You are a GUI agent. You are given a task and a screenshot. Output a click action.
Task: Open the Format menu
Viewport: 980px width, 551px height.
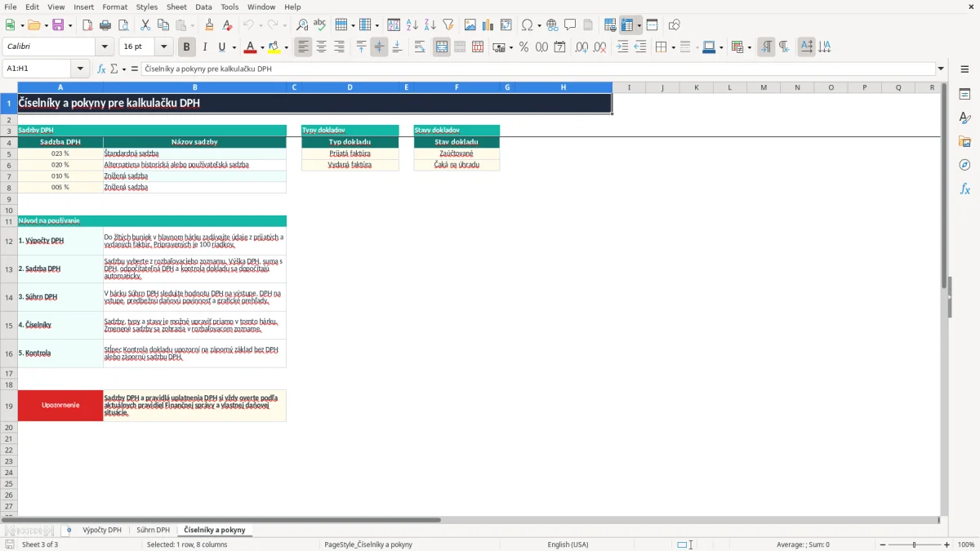(114, 7)
